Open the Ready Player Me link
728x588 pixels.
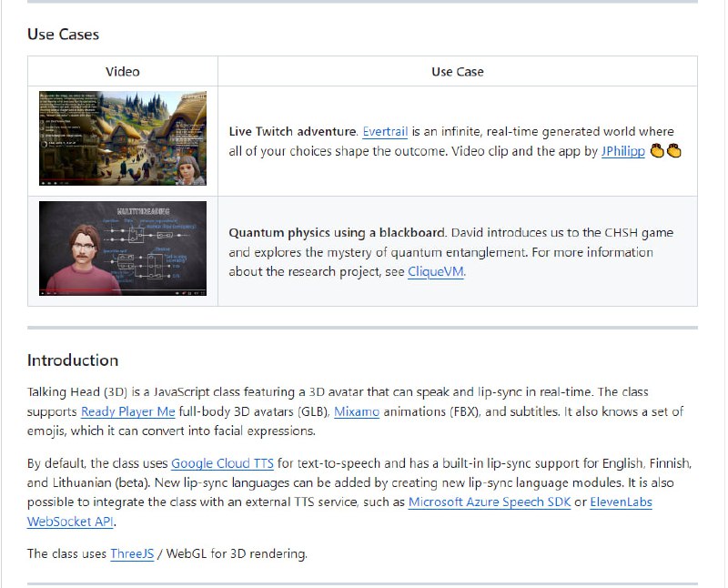[x=125, y=411]
